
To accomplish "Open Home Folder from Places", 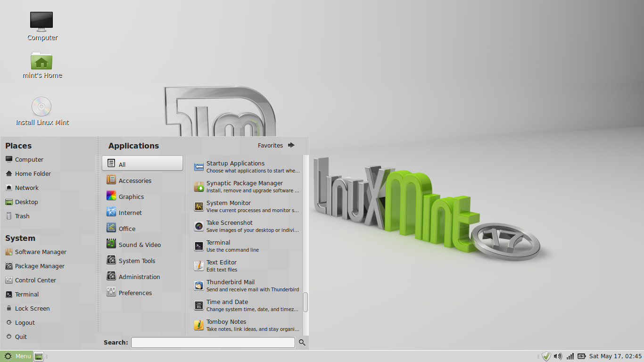I will point(28,174).
